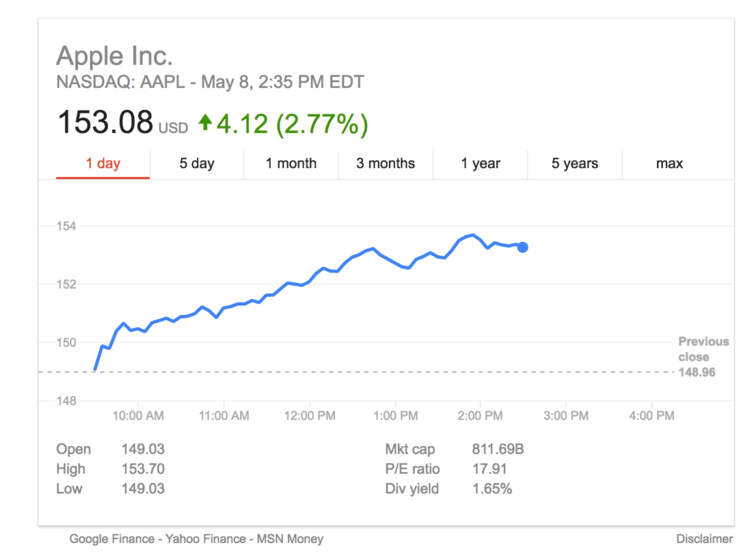Open the 1 month chart tab
This screenshot has height=554, width=756.
click(x=291, y=164)
